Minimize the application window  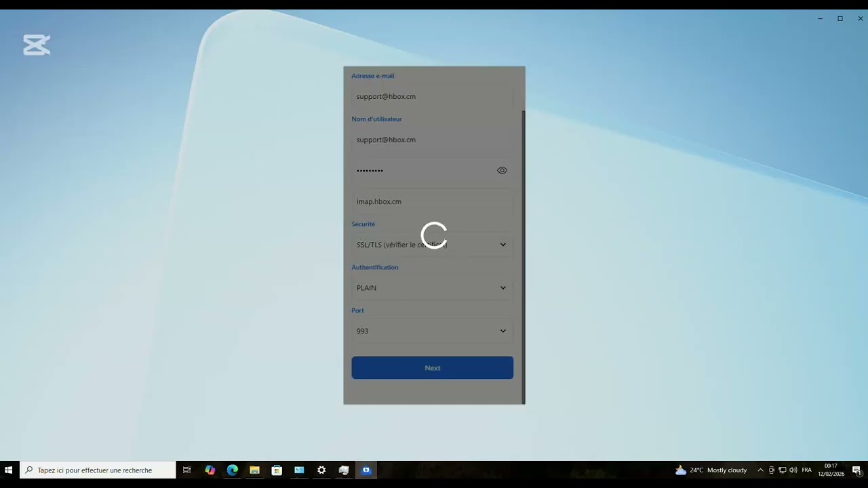pos(820,19)
